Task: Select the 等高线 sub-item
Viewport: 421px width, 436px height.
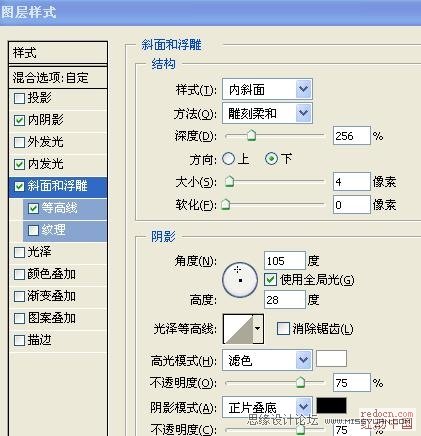Action: (65, 208)
